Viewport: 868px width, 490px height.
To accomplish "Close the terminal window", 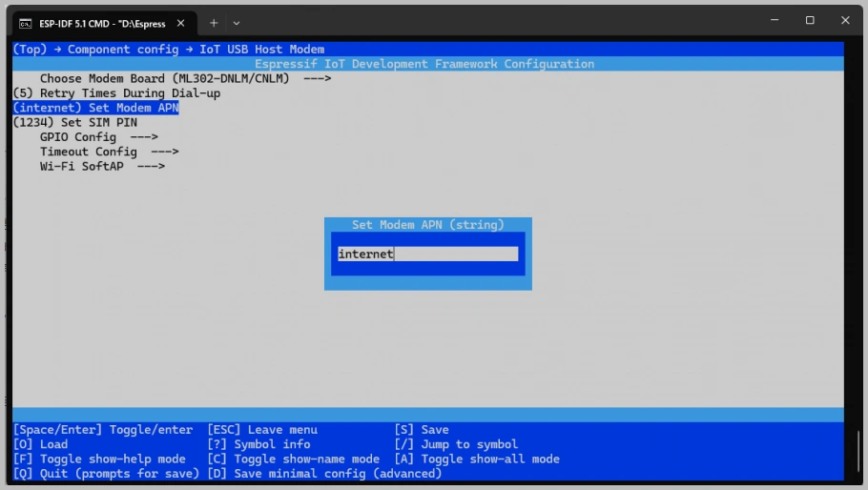I will [845, 20].
